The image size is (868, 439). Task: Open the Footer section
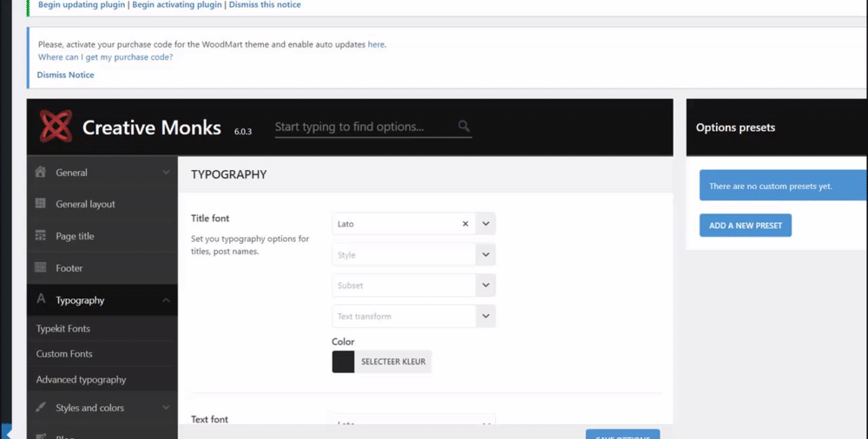[x=102, y=268]
